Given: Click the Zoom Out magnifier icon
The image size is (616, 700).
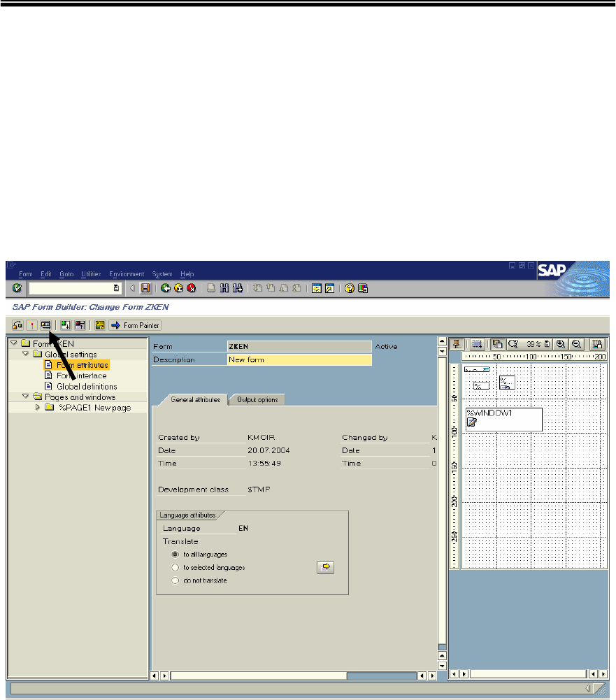Looking at the screenshot, I should (x=576, y=344).
